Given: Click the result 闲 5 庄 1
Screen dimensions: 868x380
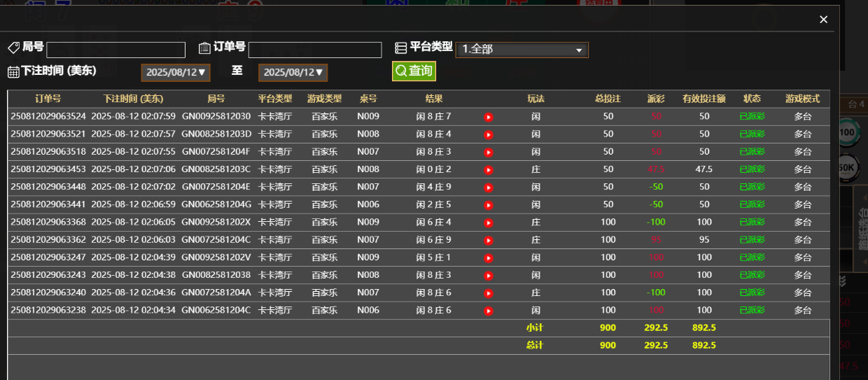Looking at the screenshot, I should coord(434,257).
